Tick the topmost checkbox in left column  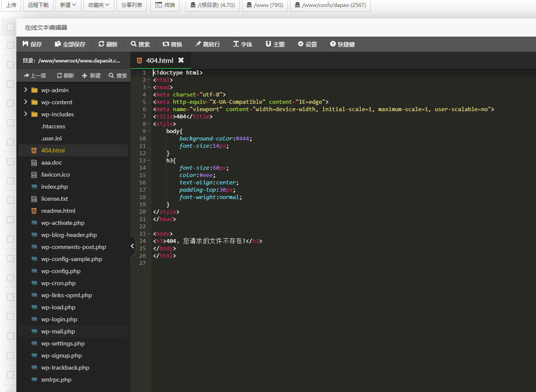[x=10, y=28]
